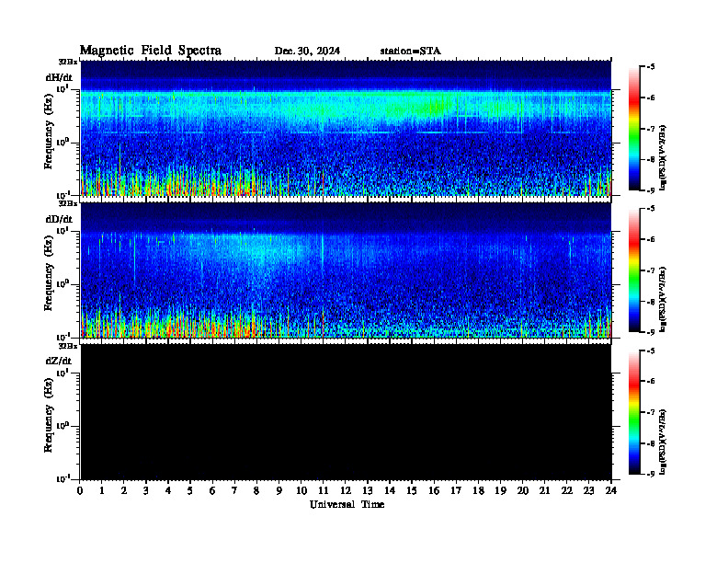Click the black dZ/dt spectrogram plot
This screenshot has width=728, height=563.
click(346, 411)
